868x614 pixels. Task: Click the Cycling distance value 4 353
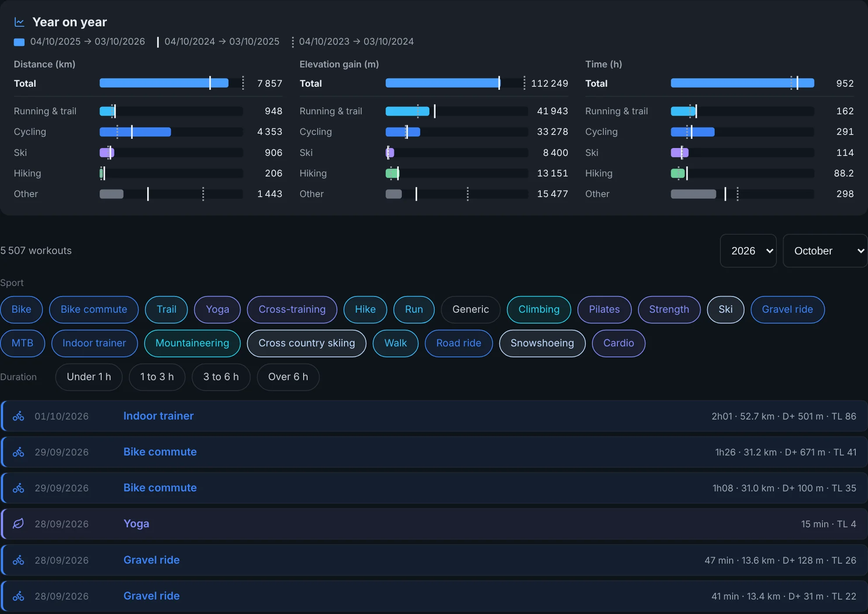click(270, 132)
